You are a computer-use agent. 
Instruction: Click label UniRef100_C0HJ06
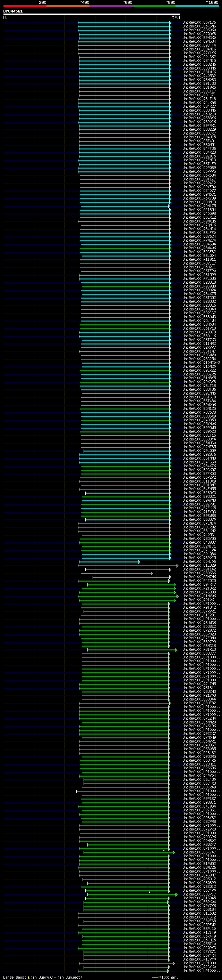click(x=199, y=561)
